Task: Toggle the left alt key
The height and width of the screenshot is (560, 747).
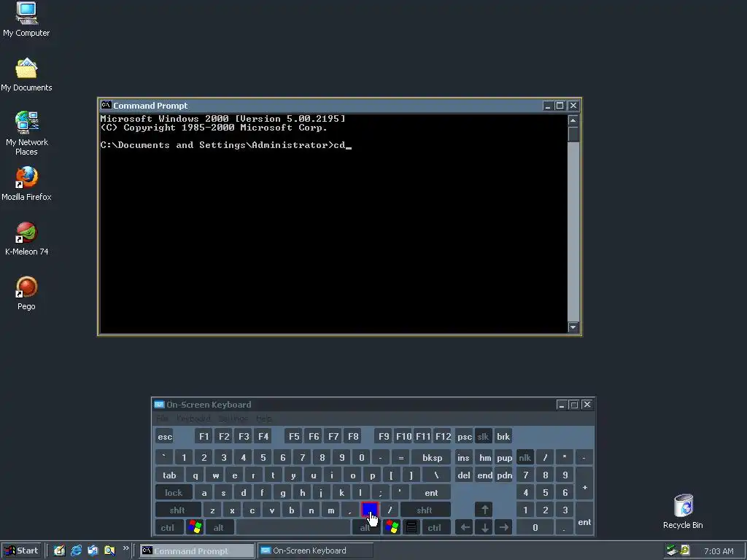Action: coord(219,528)
